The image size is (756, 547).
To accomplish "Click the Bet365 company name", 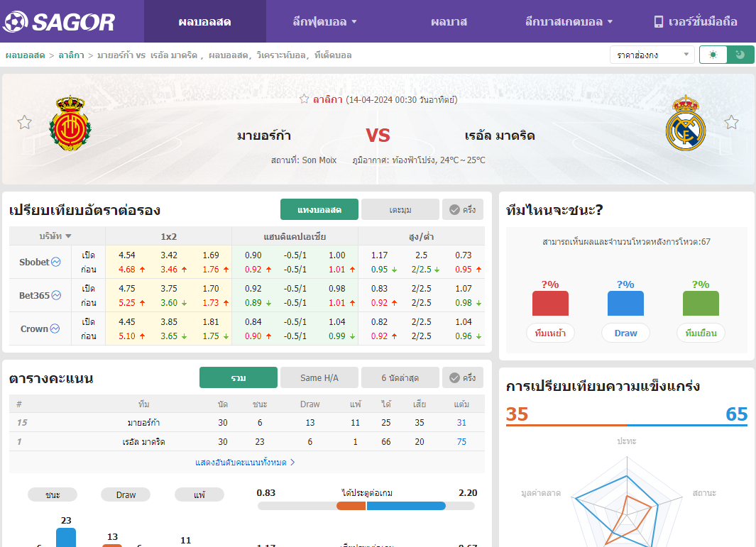I will point(34,295).
